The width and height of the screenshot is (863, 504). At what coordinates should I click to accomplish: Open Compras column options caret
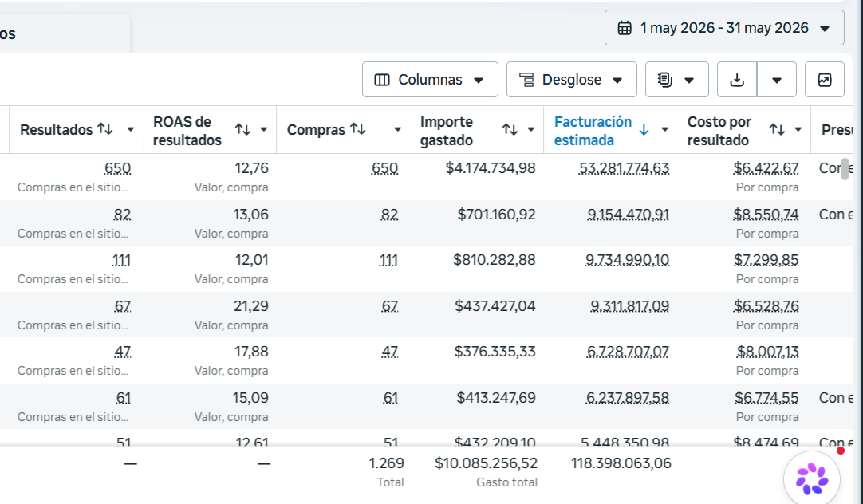pyautogui.click(x=397, y=130)
